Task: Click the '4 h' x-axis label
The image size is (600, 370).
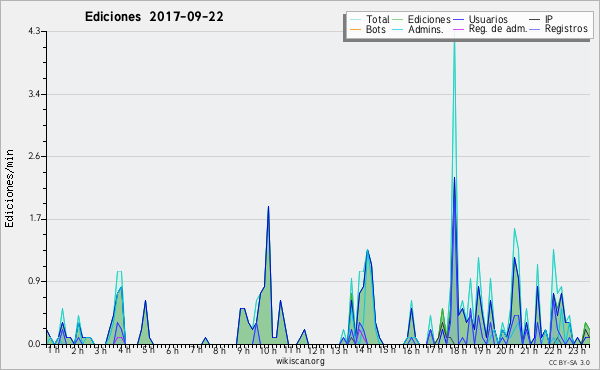Action: coord(124,350)
